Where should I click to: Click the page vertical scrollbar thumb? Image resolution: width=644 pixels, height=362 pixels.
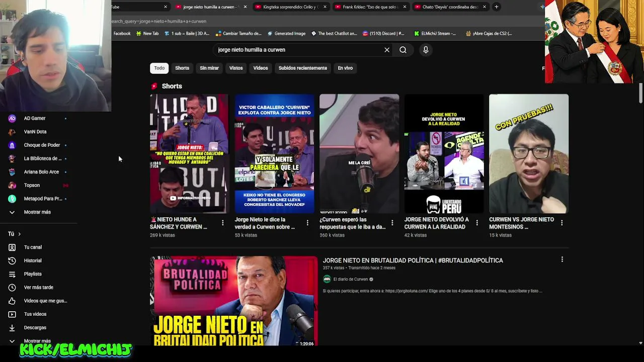click(x=640, y=93)
